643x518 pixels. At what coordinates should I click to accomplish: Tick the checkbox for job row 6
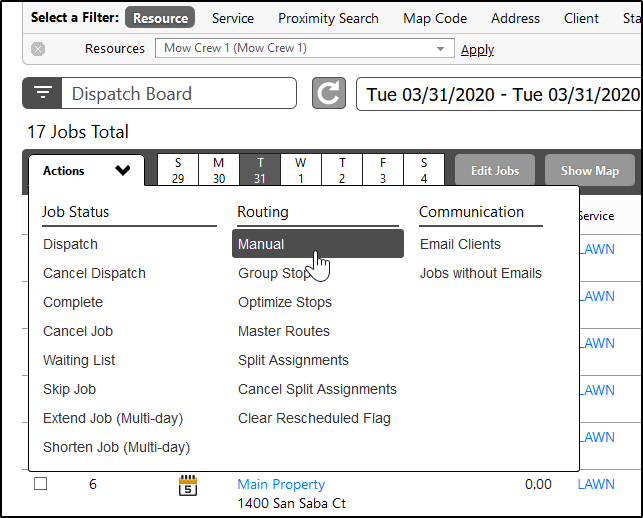(x=41, y=484)
